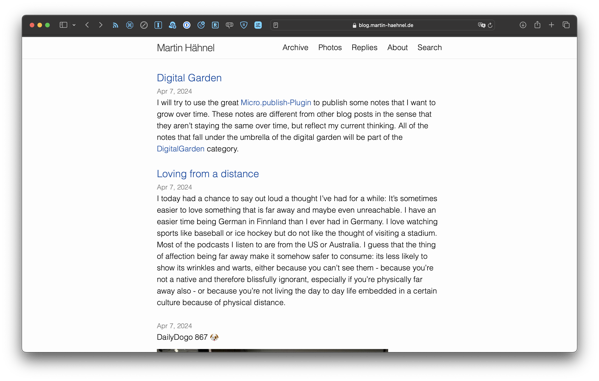Screen dimensions: 599x381
Task: Click the translate icon in address bar
Action: [481, 25]
